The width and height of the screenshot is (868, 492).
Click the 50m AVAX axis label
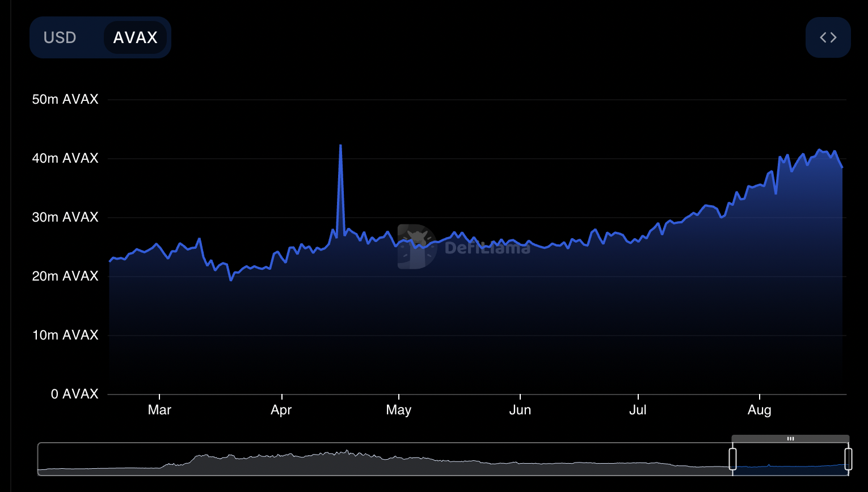pos(65,99)
